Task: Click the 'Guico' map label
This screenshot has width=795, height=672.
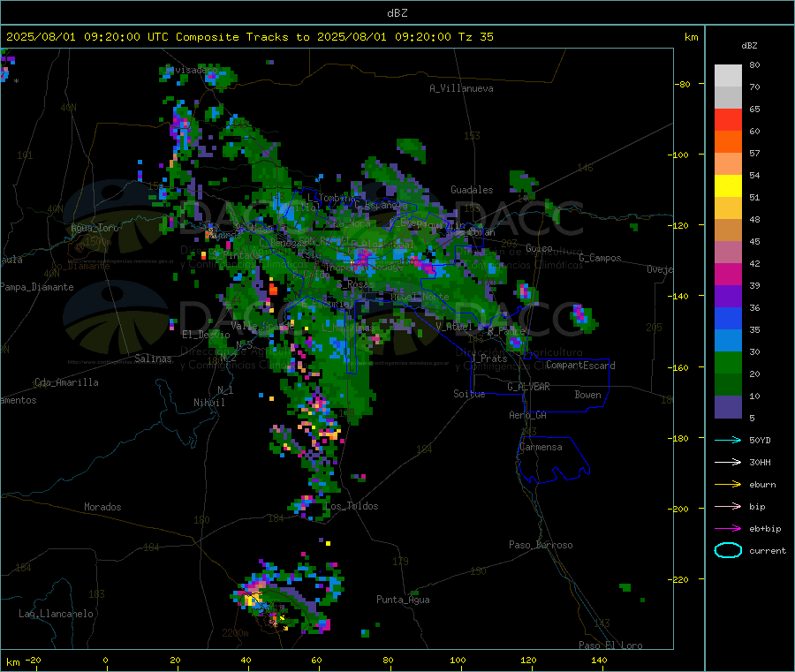Action: 539,248
